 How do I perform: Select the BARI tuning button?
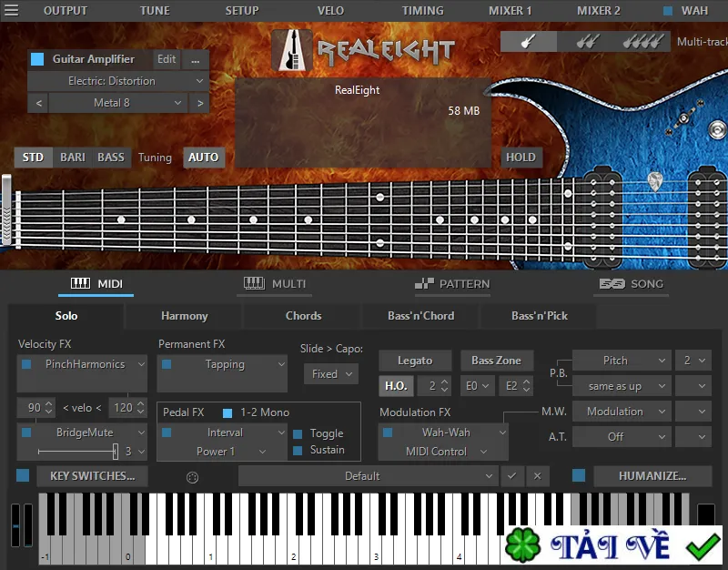tap(73, 158)
